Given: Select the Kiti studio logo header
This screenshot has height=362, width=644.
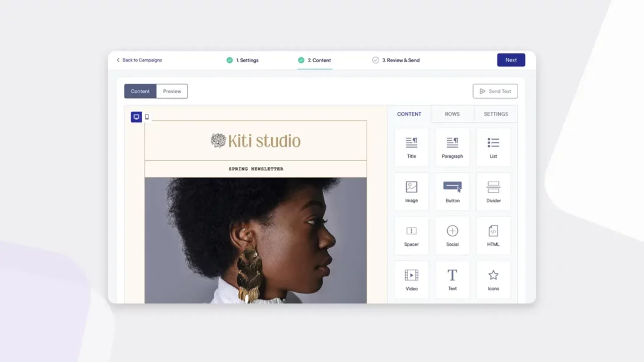Looking at the screenshot, I should click(x=255, y=141).
